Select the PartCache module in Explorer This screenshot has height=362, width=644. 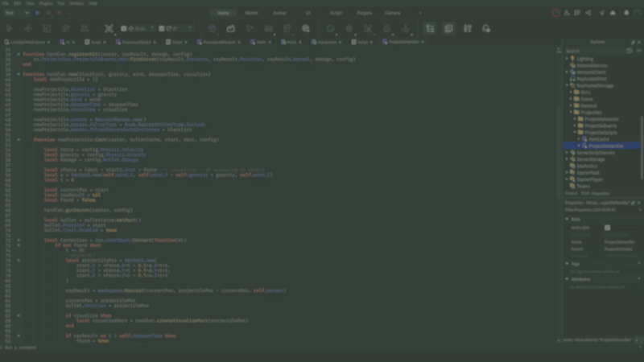coord(598,139)
